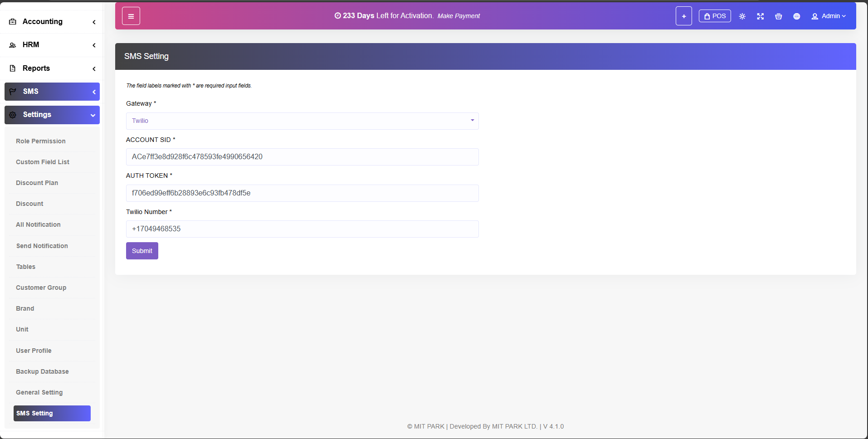Collapse the Settings menu chevron
The width and height of the screenshot is (868, 439).
93,115
